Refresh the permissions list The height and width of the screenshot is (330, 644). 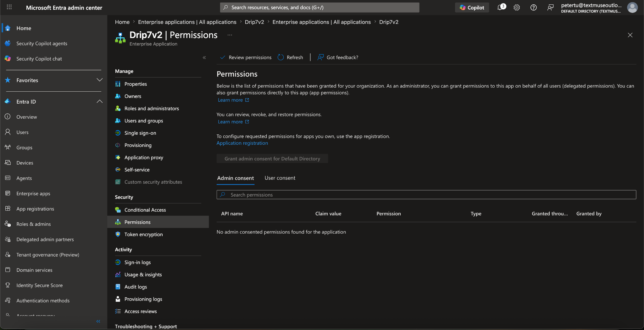pyautogui.click(x=291, y=57)
